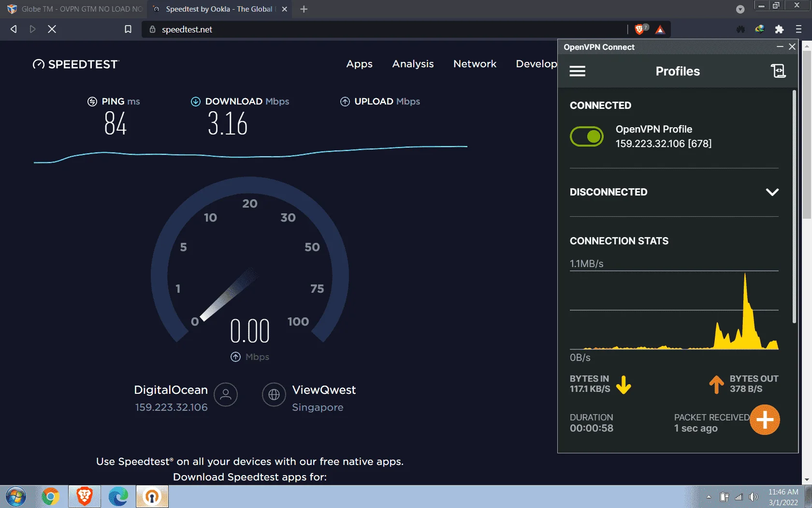Click the IP address under DigitalOcean

coord(171,407)
